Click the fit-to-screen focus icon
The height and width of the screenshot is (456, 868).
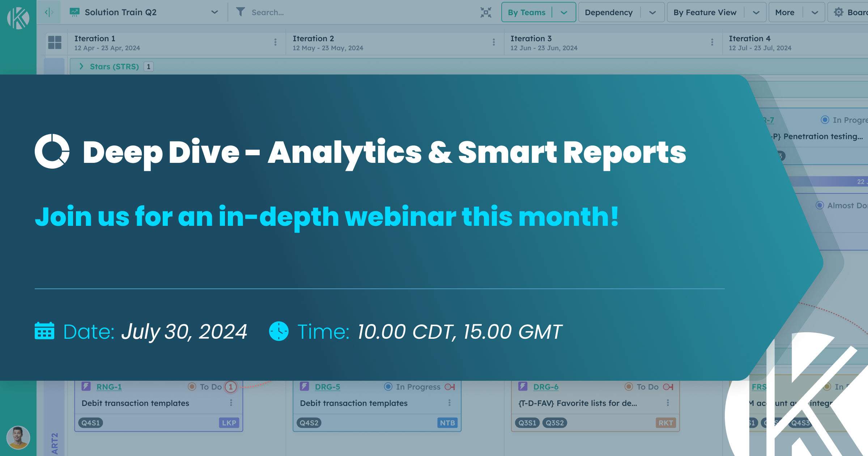point(486,12)
